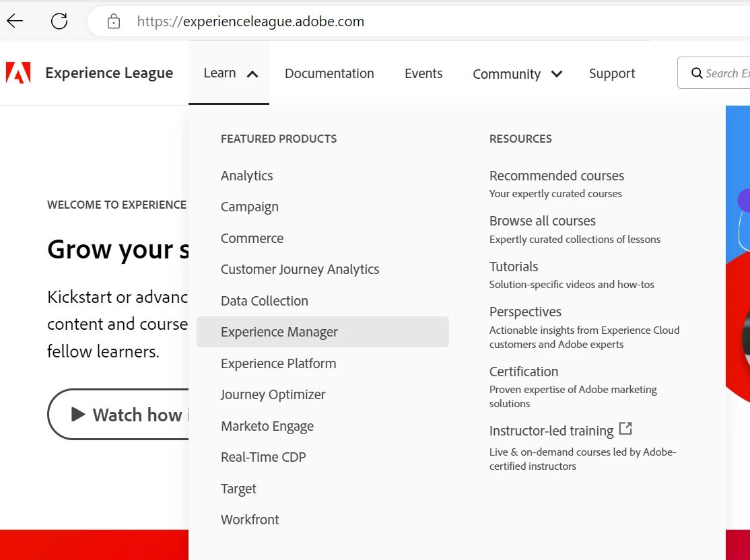750x560 pixels.
Task: Click the Watch how button
Action: coord(118,414)
